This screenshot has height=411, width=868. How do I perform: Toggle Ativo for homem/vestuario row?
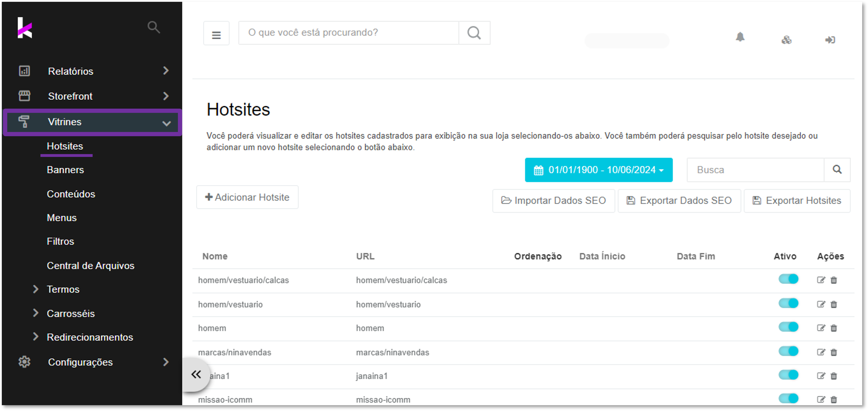pyautogui.click(x=789, y=304)
